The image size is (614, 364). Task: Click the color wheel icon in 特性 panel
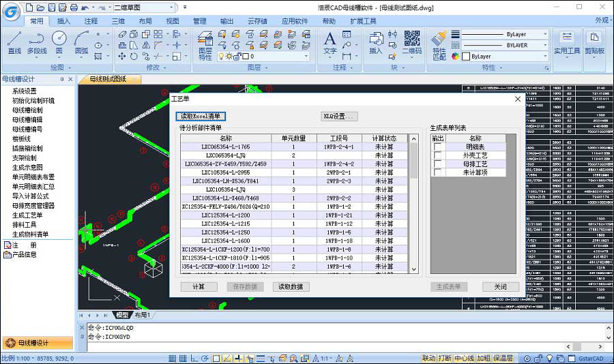coord(455,57)
